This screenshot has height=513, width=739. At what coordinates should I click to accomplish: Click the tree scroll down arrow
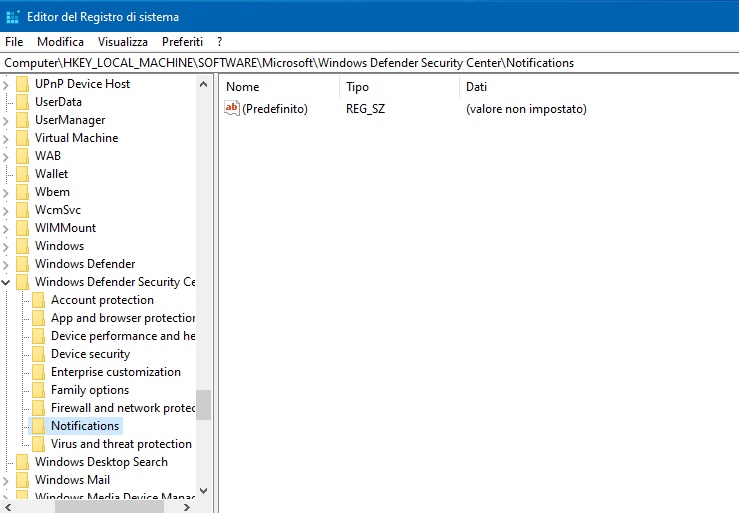[x=204, y=491]
